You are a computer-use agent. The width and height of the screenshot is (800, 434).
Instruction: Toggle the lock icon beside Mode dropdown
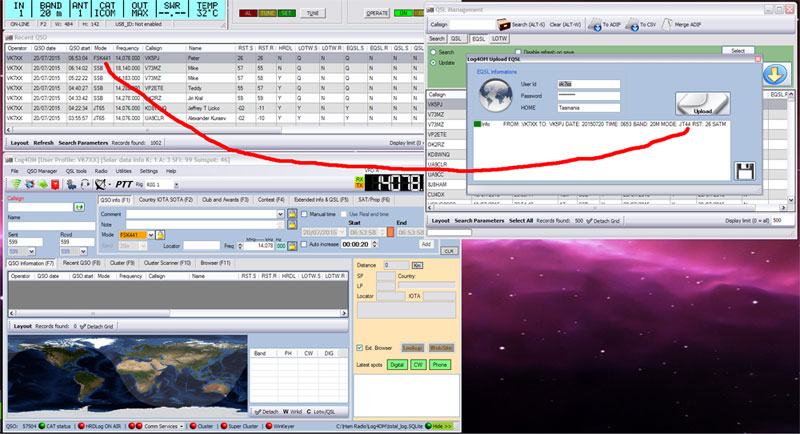point(160,235)
